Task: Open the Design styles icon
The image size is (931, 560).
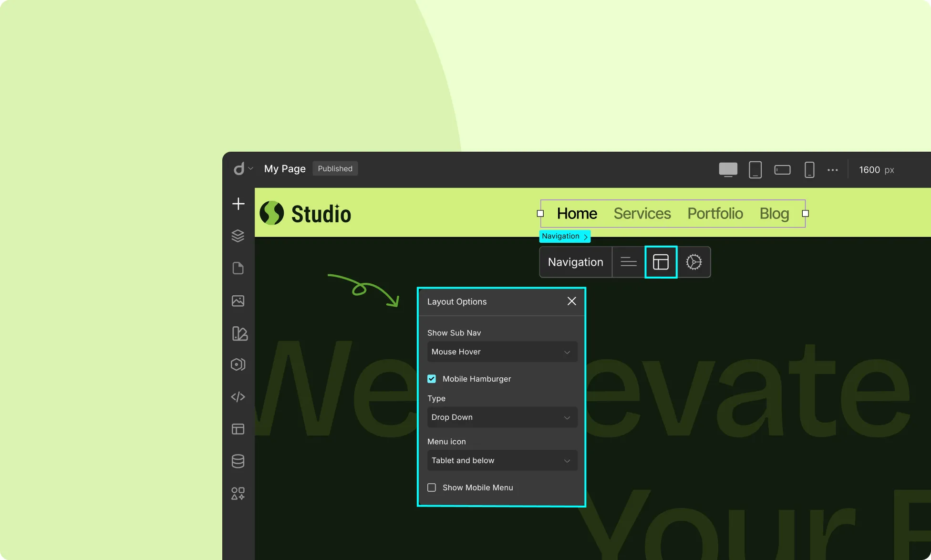Action: click(x=239, y=333)
